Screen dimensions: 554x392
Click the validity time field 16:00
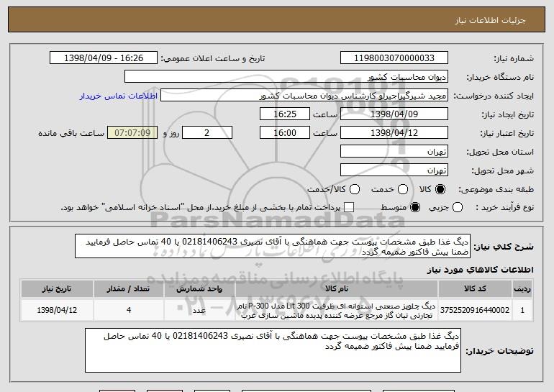click(285, 133)
